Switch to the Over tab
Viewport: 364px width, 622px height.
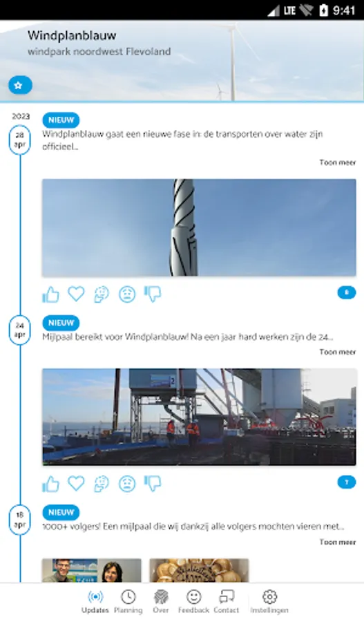point(161,602)
